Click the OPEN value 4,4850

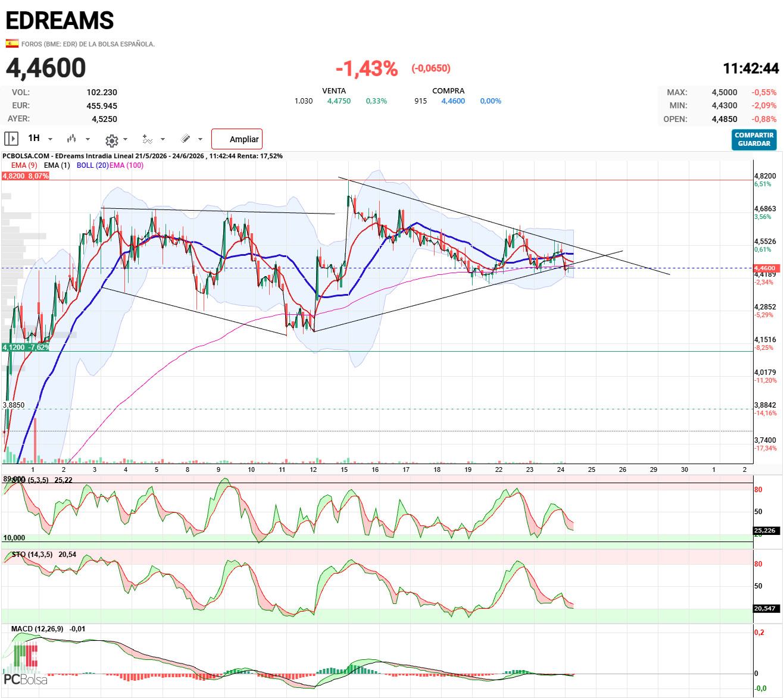pos(724,119)
